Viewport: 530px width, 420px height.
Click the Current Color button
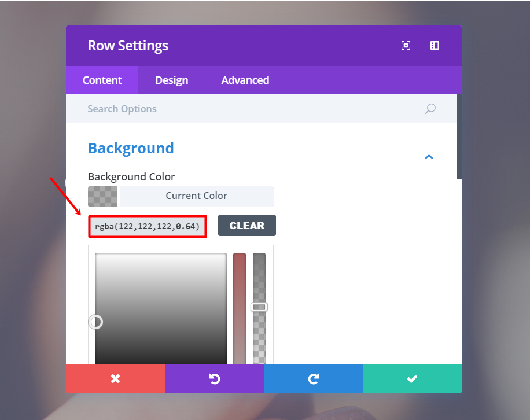196,196
